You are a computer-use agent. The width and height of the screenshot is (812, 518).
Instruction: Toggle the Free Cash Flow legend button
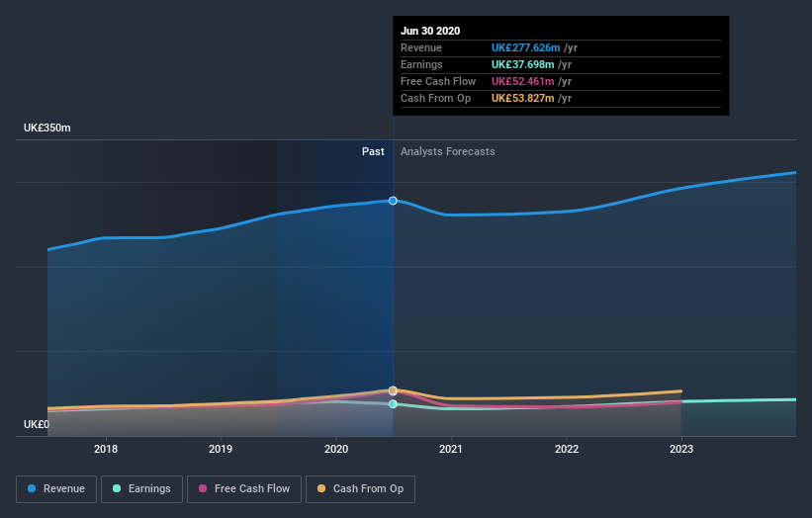pyautogui.click(x=244, y=489)
